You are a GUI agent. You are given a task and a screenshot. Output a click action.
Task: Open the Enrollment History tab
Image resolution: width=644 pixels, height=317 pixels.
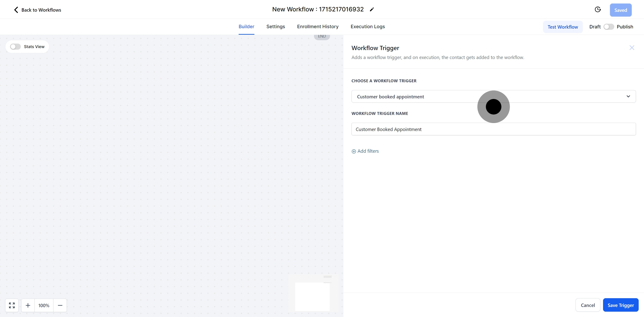(x=318, y=27)
